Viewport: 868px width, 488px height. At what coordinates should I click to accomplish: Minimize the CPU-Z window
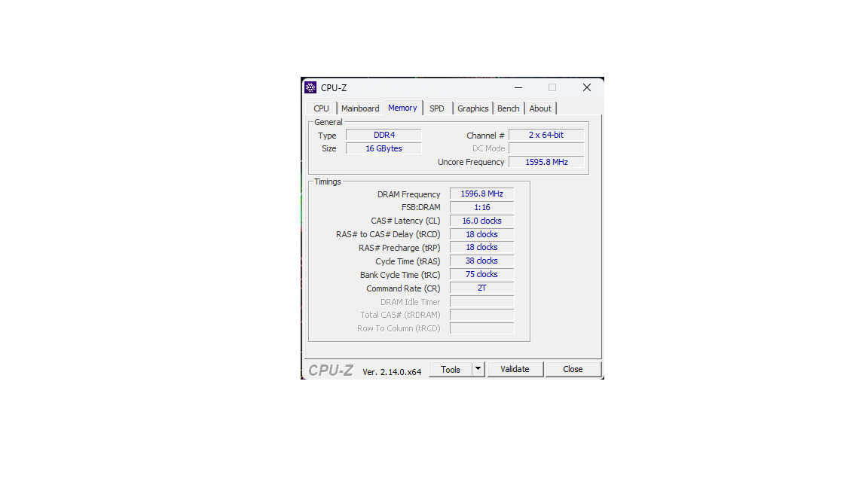(x=518, y=87)
